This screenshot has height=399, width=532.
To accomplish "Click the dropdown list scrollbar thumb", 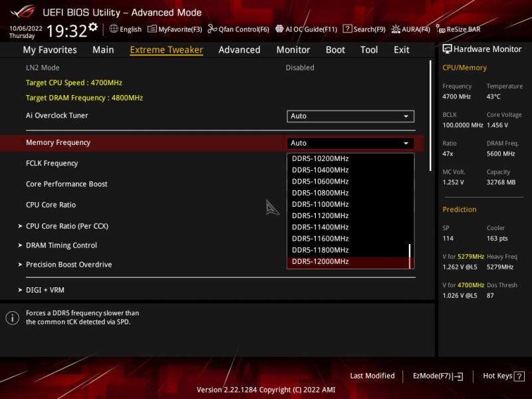I will [x=410, y=256].
